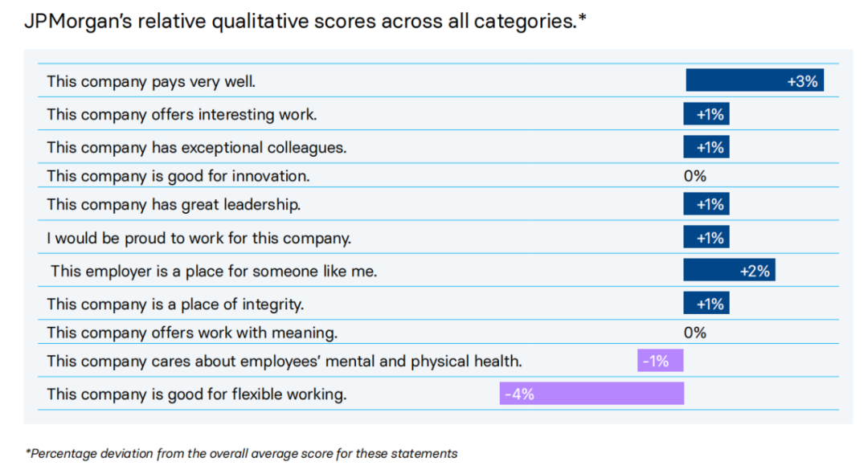Click 'This company is good for flexible working.' label
This screenshot has width=868, height=466.
click(196, 394)
